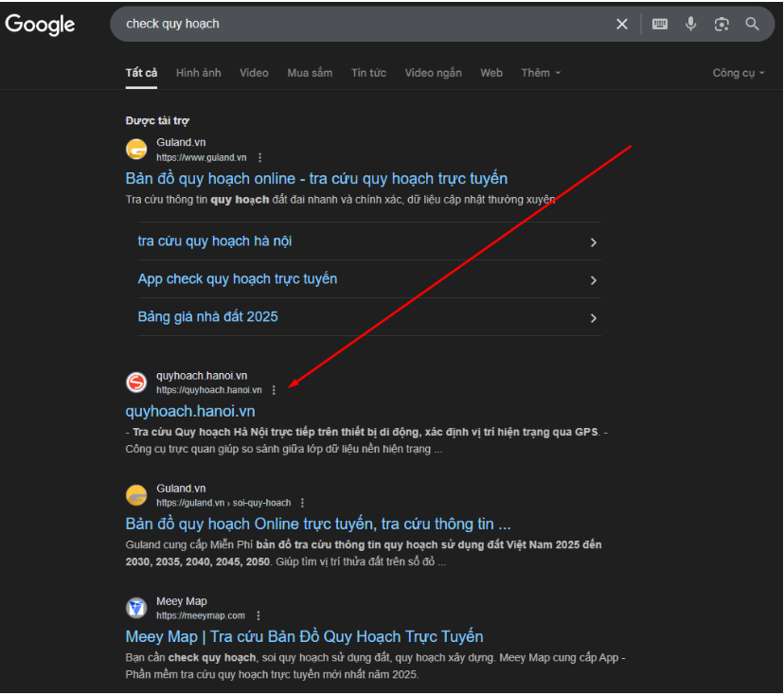Expand the 'Thêm' dropdown

point(541,73)
